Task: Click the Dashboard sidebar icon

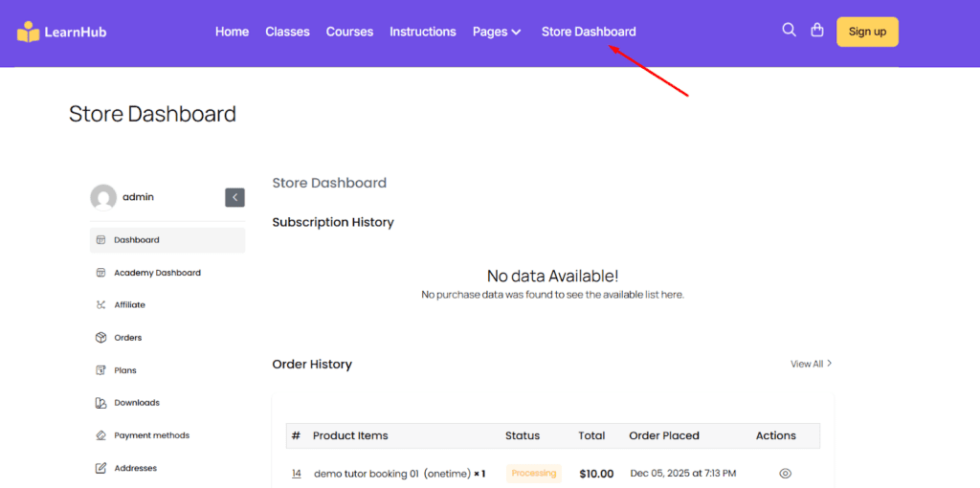Action: 100,240
